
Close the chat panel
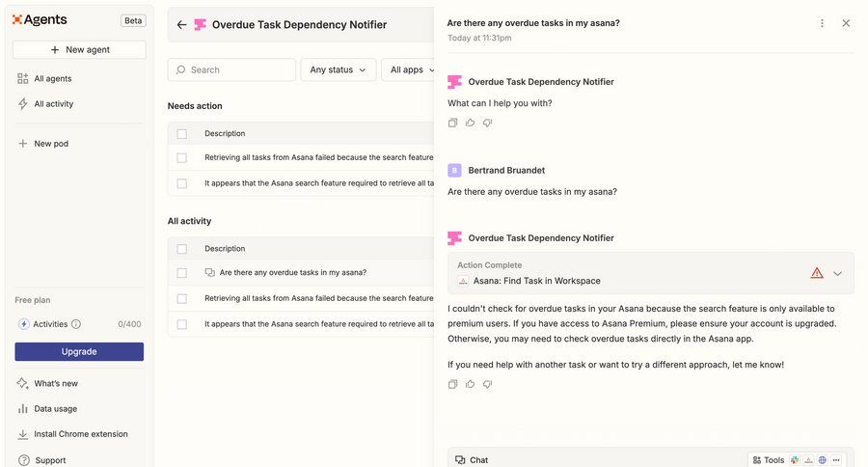[x=846, y=23]
